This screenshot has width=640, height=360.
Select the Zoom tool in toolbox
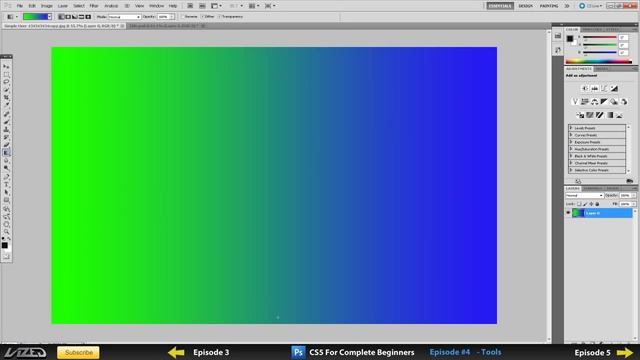pos(6,232)
